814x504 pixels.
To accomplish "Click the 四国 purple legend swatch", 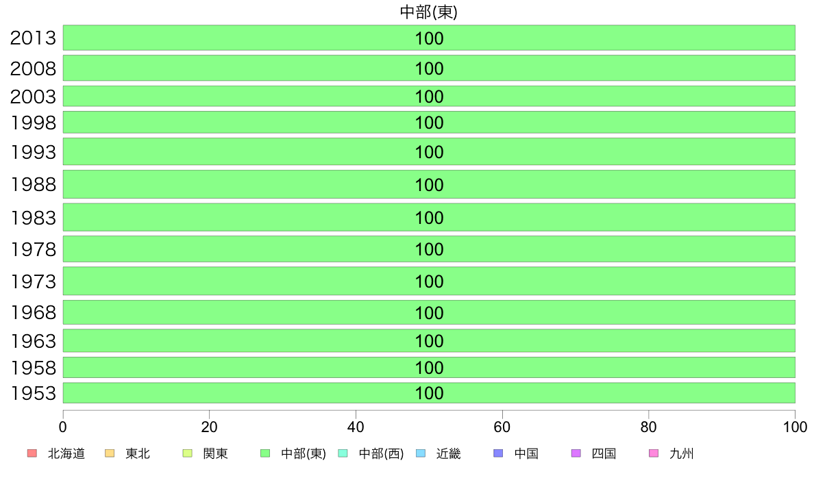I will click(x=576, y=453).
